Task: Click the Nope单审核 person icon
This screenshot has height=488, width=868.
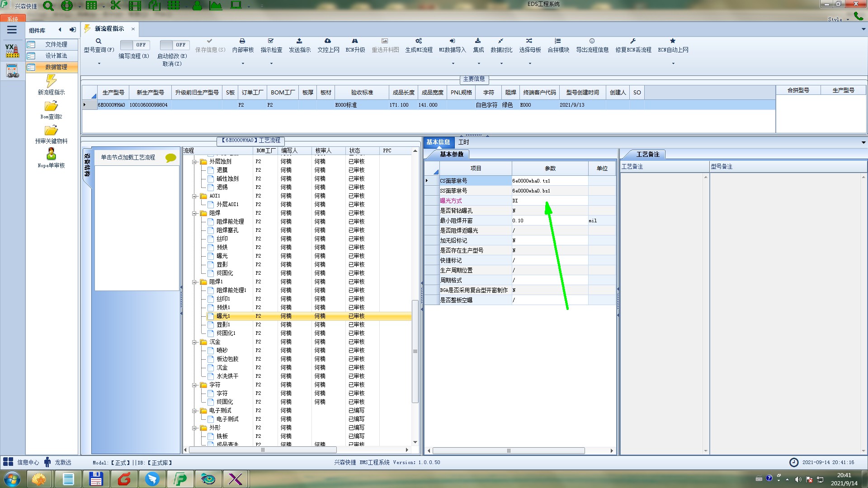Action: [x=51, y=155]
